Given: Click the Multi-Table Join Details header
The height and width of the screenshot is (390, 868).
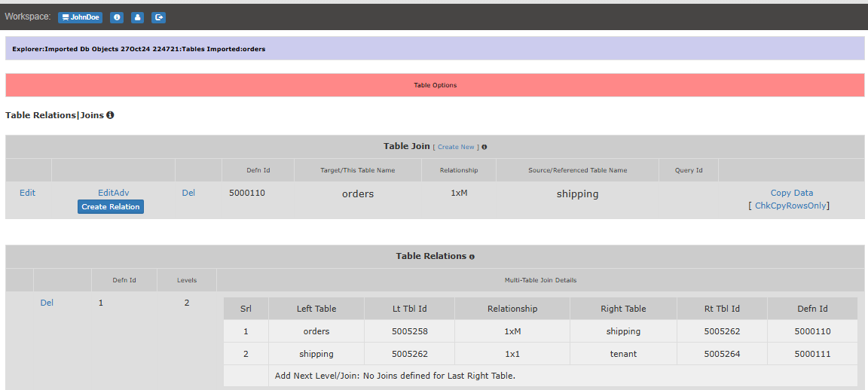Looking at the screenshot, I should click(x=540, y=281).
